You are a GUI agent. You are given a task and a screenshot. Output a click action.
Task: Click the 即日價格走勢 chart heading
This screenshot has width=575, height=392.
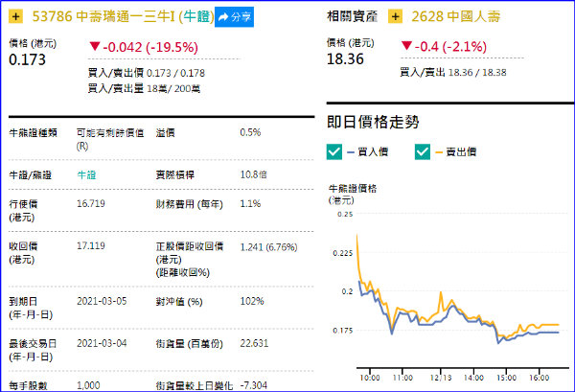(373, 122)
